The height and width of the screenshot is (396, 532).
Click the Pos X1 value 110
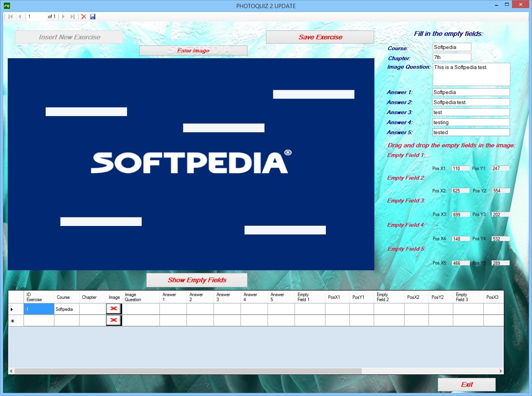tap(461, 168)
